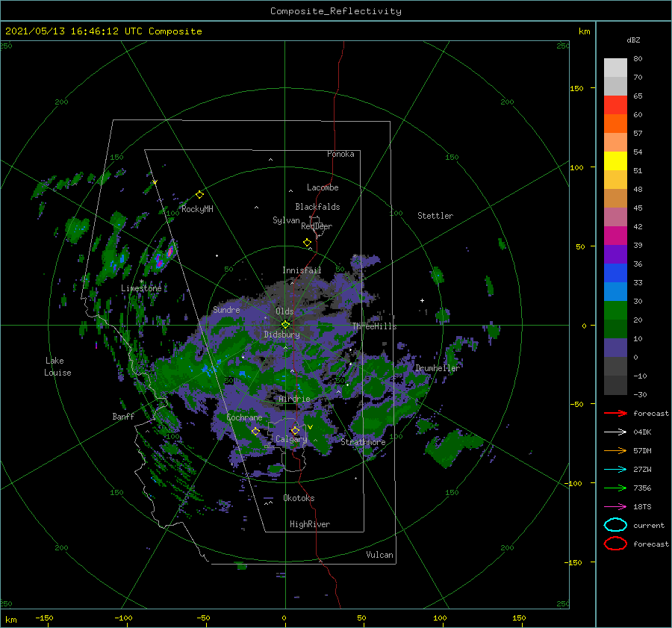Image resolution: width=672 pixels, height=628 pixels.
Task: Select the yellow 51–54 dBZ swatch
Action: point(615,161)
